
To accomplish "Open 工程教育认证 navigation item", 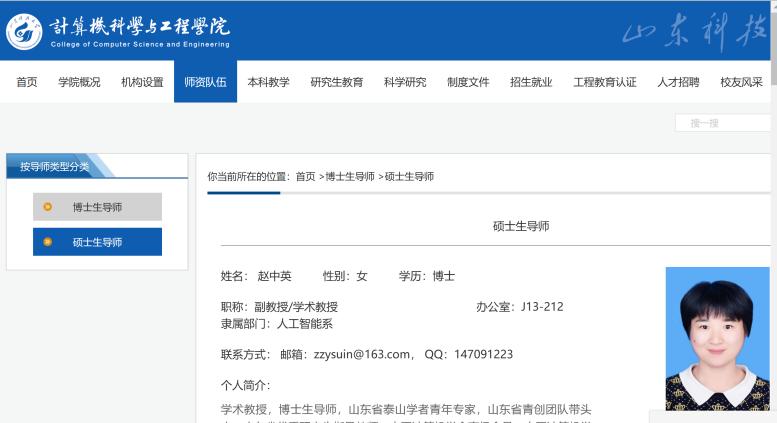I will coord(605,82).
